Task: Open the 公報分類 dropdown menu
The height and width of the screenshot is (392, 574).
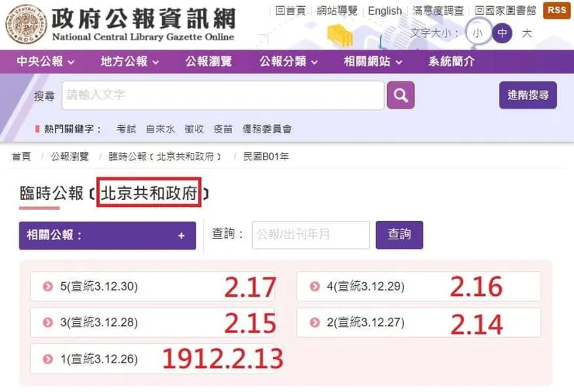Action: click(x=289, y=61)
